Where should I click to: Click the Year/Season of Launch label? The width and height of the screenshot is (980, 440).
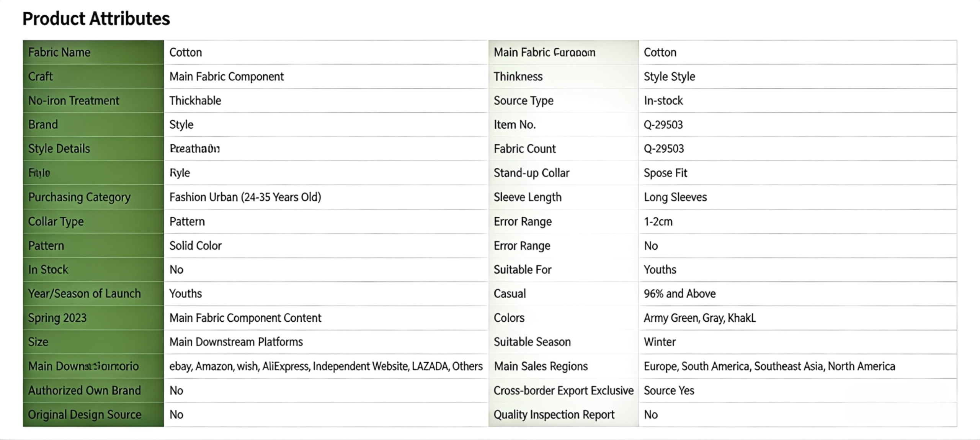coord(85,294)
